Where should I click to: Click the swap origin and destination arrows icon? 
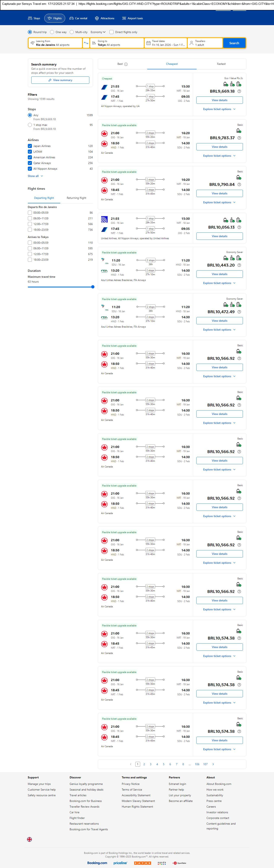(86, 43)
